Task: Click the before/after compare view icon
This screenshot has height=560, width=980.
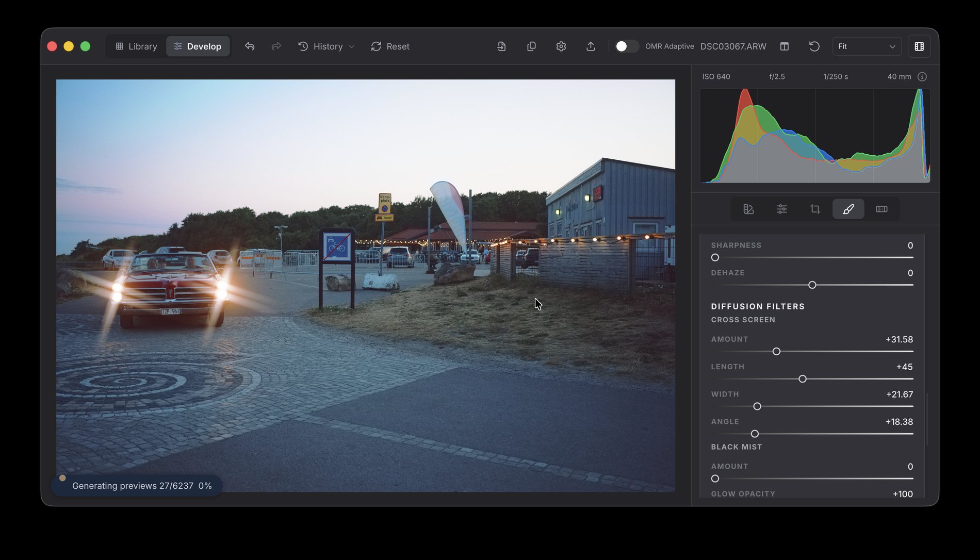Action: pyautogui.click(x=785, y=46)
